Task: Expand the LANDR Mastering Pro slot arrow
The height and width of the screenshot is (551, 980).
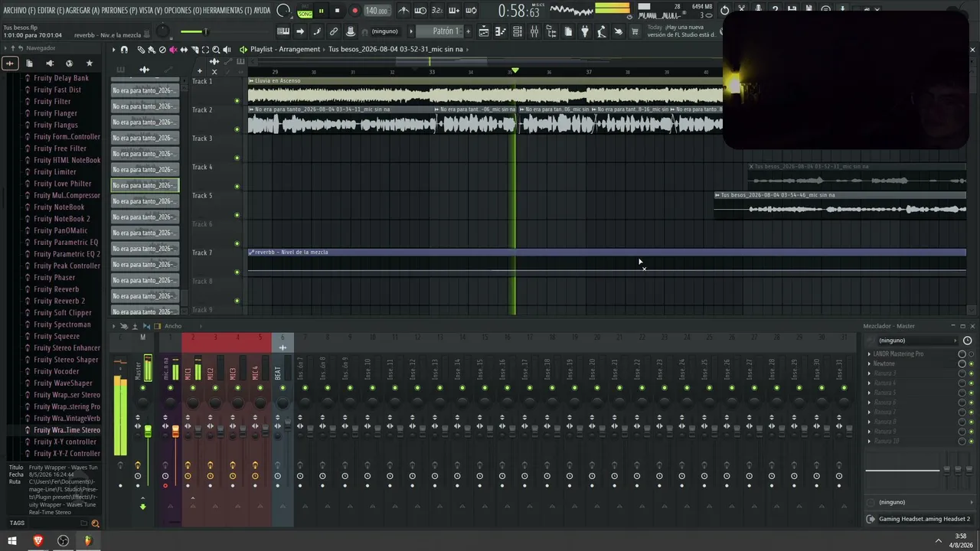Action: 869,354
